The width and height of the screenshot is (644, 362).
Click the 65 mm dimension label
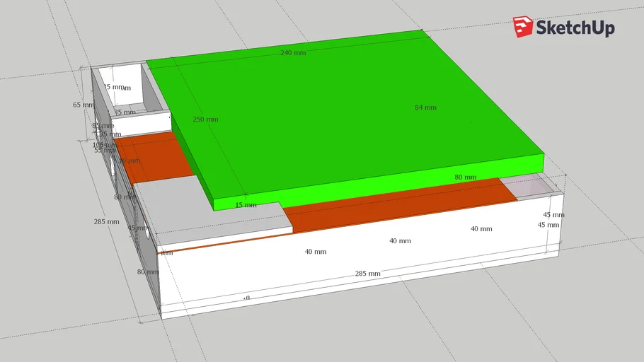[83, 105]
